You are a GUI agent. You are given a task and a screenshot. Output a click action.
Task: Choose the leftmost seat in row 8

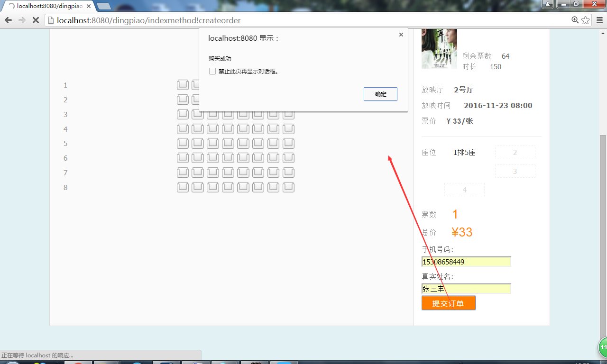183,187
